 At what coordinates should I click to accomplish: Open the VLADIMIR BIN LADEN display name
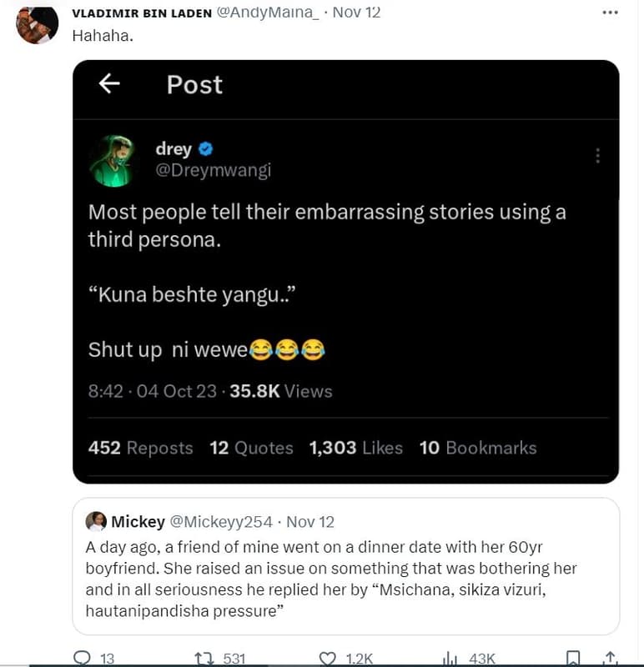[142, 13]
